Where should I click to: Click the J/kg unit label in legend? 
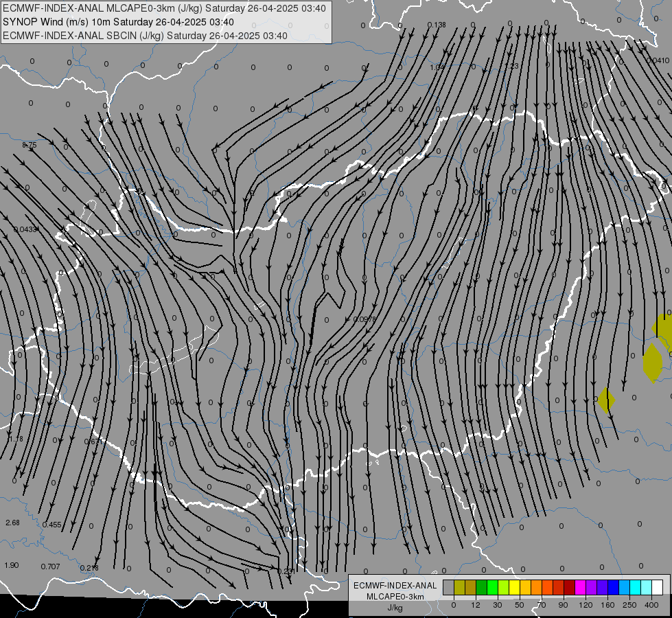tap(395, 608)
